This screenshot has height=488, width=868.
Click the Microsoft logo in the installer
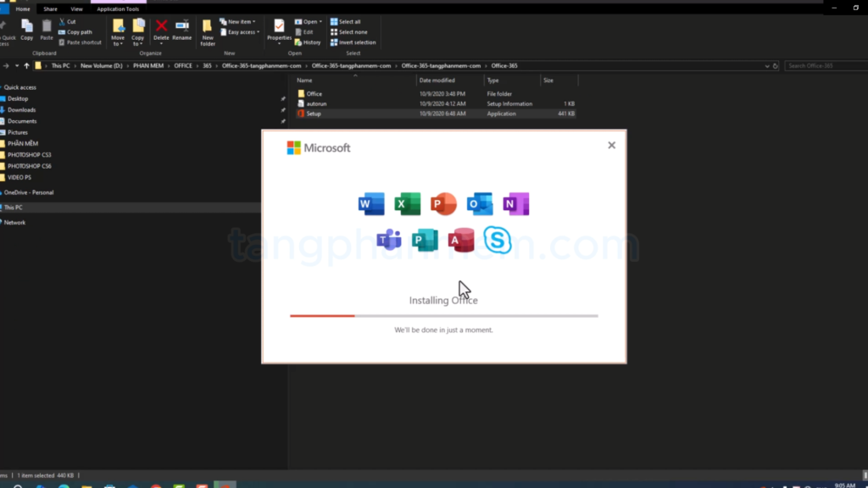pyautogui.click(x=319, y=147)
